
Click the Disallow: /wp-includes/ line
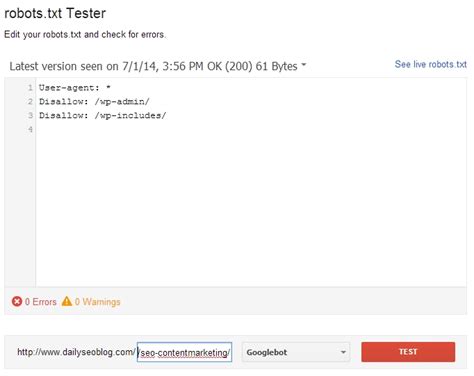tap(103, 116)
